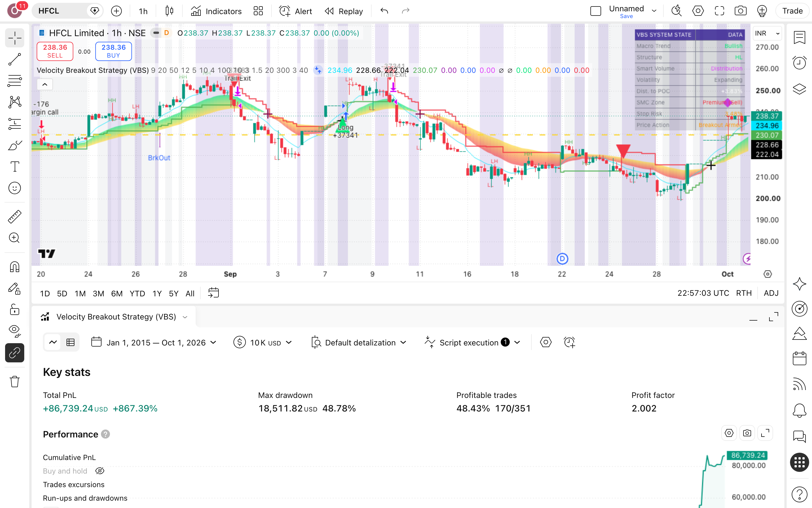
Task: Select the trend line drawing tool
Action: point(14,60)
